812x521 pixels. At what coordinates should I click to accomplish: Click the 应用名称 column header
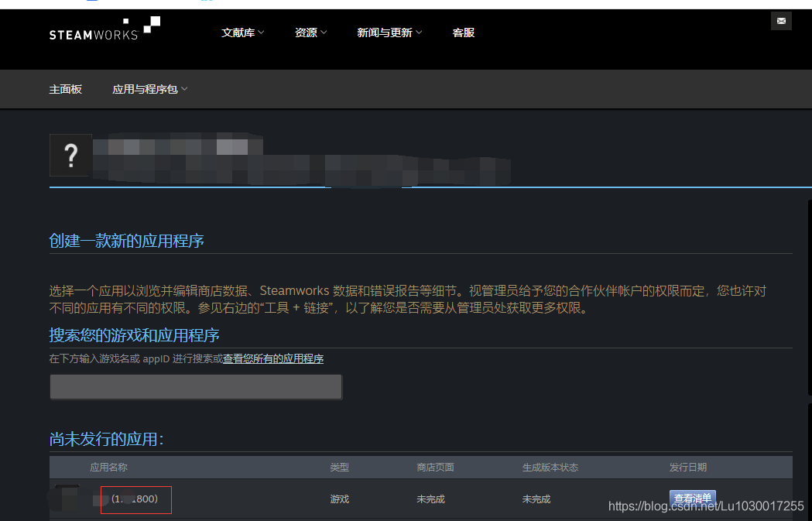click(108, 467)
